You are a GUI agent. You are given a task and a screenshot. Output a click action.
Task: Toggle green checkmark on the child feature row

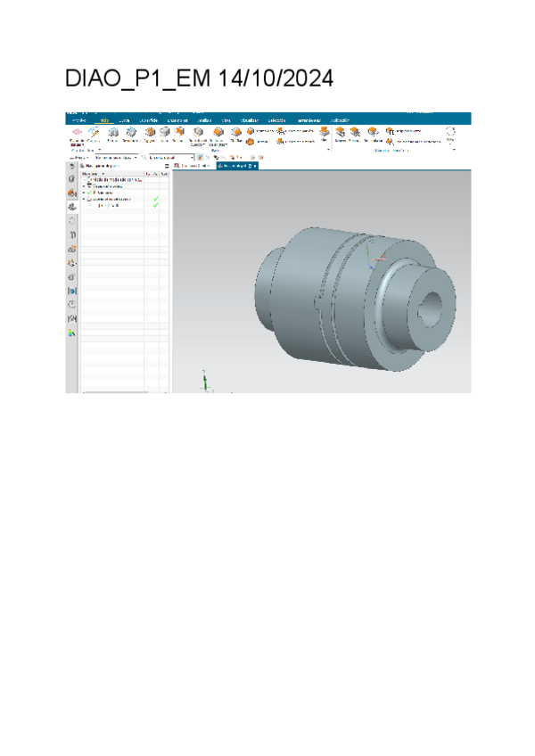(156, 206)
